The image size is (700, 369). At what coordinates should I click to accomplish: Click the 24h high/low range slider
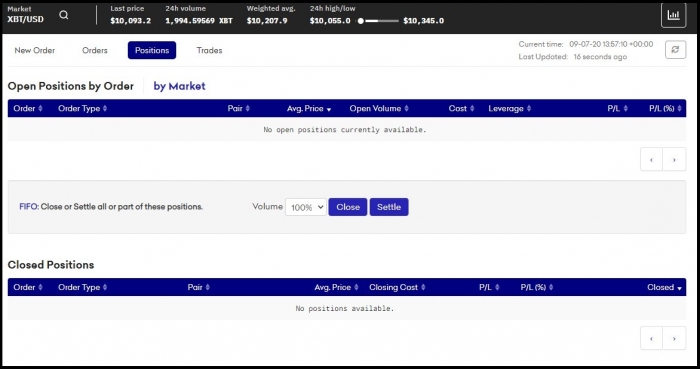click(x=379, y=21)
